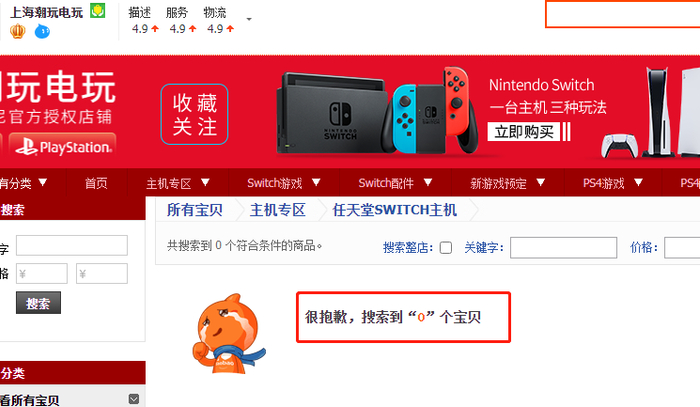This screenshot has height=407, width=700.
Task: Open the blue Wangwang chat icon
Action: click(42, 31)
